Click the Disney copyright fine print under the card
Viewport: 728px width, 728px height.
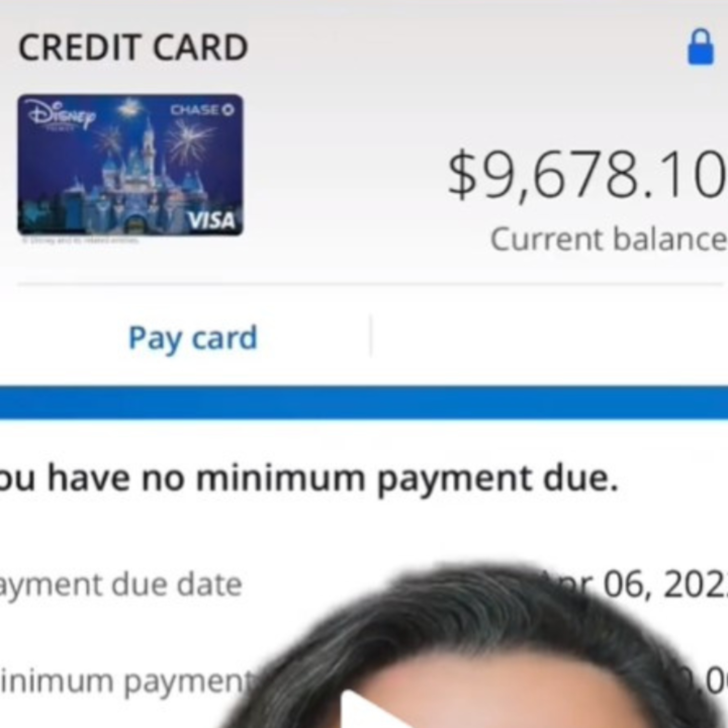[x=80, y=240]
